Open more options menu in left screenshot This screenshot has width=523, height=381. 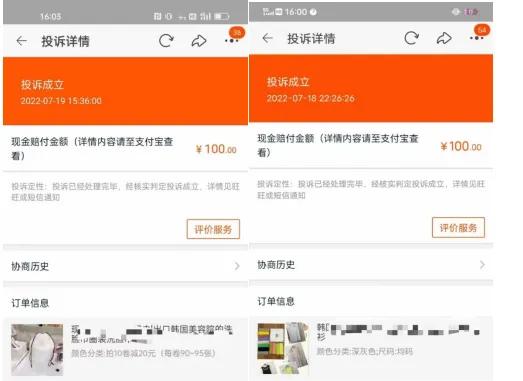[x=231, y=41]
